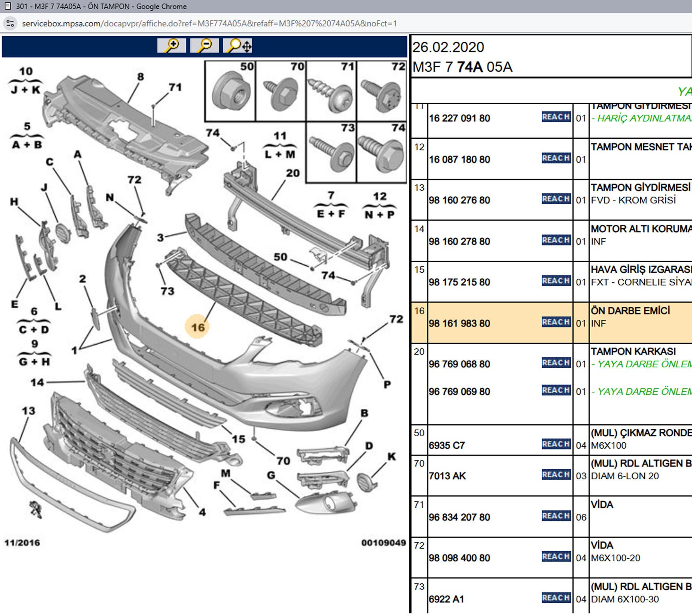Open the site information icon in address bar
692x616 pixels.
[10, 23]
